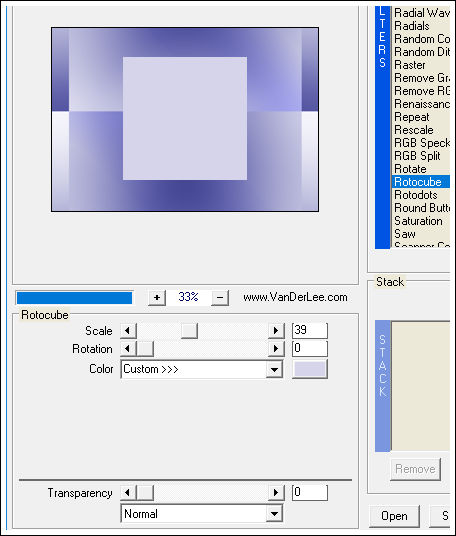Click the custom color swatch
456x536 pixels.
tap(310, 369)
